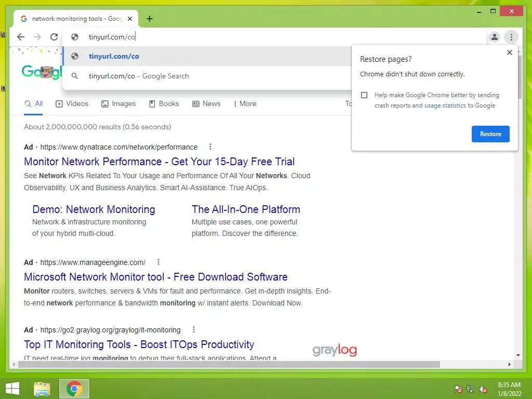This screenshot has width=532, height=399.
Task: Click the graylog logo image
Action: [x=335, y=350]
